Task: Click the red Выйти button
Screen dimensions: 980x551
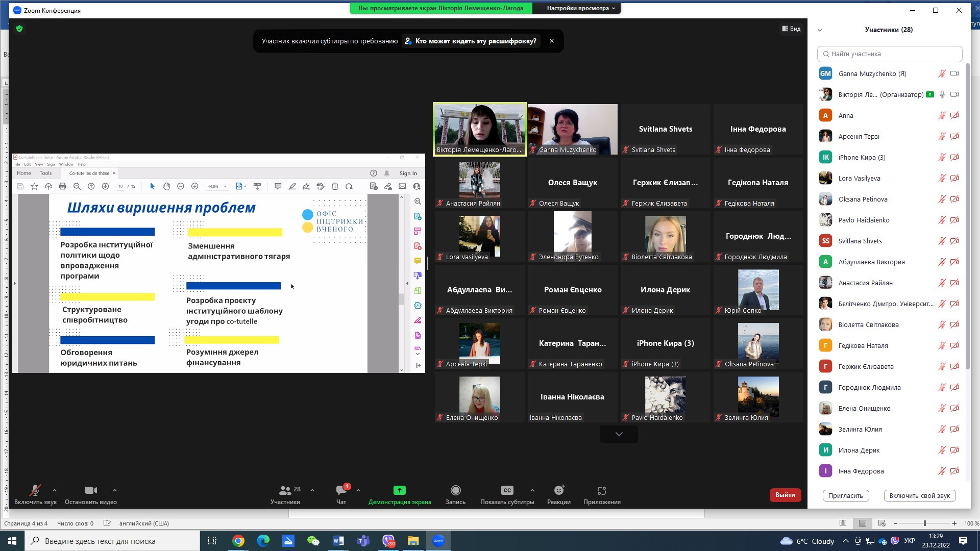Action: tap(785, 495)
